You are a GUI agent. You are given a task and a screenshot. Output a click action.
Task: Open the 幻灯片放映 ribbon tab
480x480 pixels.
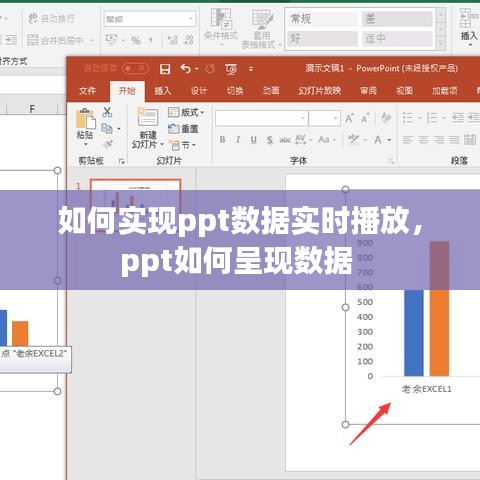click(320, 91)
